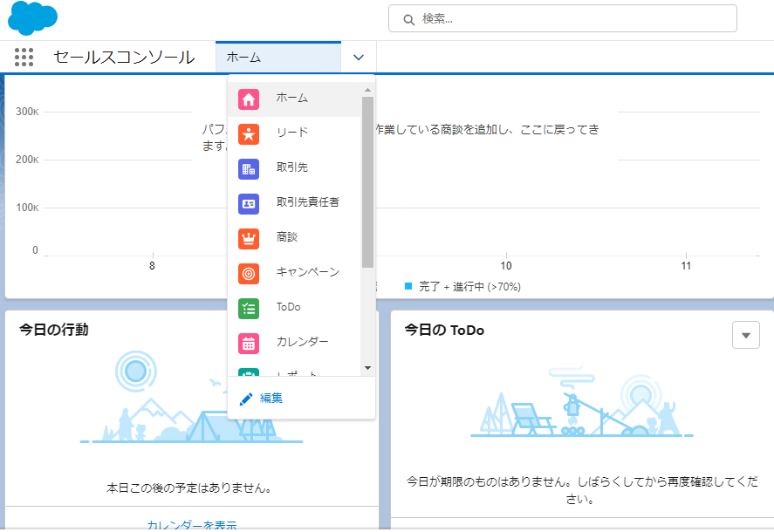The height and width of the screenshot is (532, 774).
Task: Click the 今日の行動 card heading
Action: tap(54, 330)
